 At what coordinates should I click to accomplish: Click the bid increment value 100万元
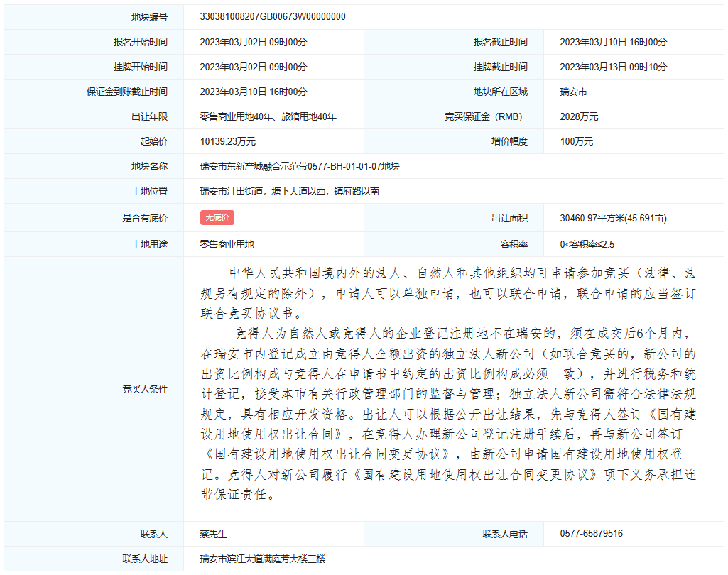coord(576,141)
